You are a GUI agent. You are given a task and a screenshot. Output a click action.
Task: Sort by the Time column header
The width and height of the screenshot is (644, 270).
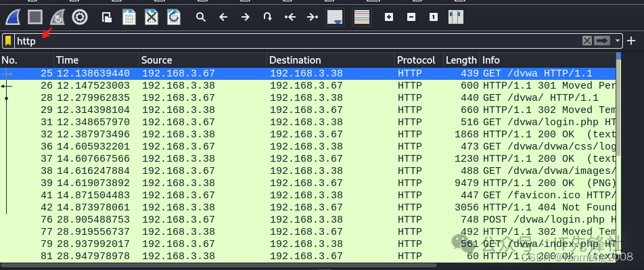(x=97, y=60)
